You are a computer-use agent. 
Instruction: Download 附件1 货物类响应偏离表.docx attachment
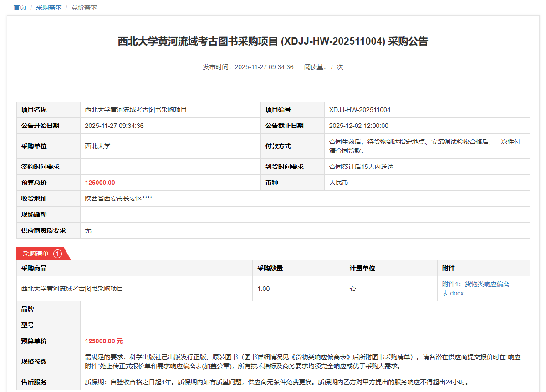click(475, 289)
